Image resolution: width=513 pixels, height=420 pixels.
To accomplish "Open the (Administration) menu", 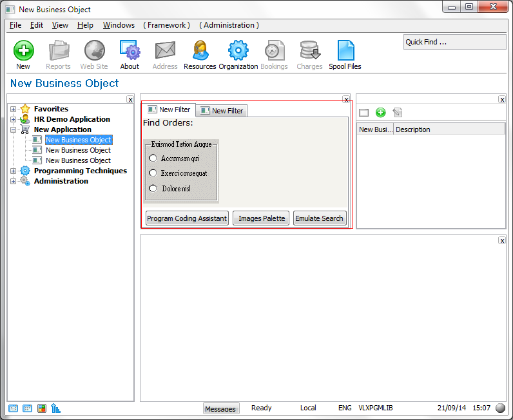I will 229,25.
